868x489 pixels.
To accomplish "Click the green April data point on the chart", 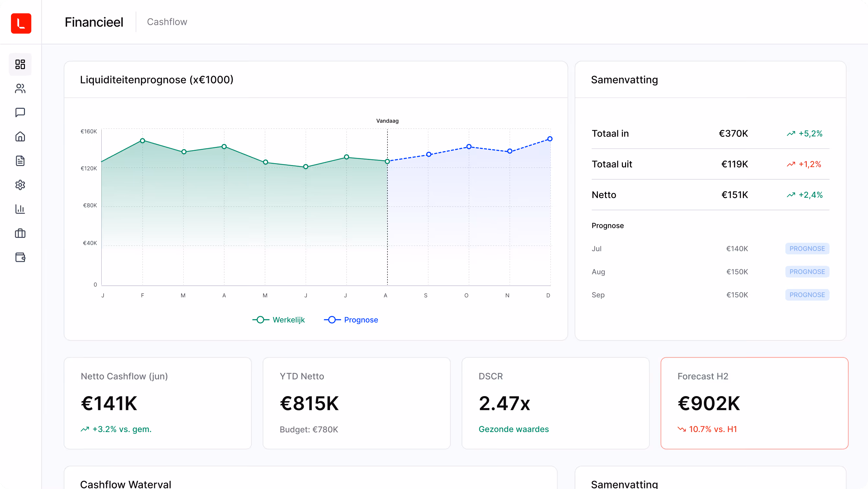I will point(224,147).
